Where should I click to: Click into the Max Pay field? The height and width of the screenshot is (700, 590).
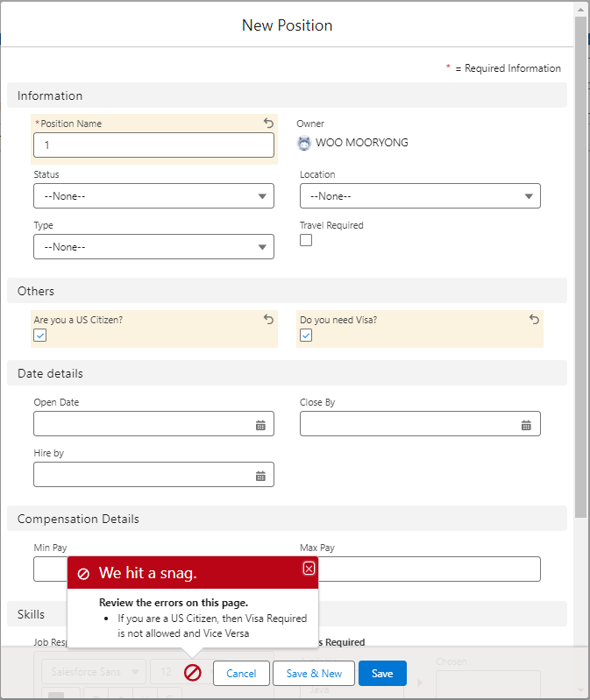point(430,569)
